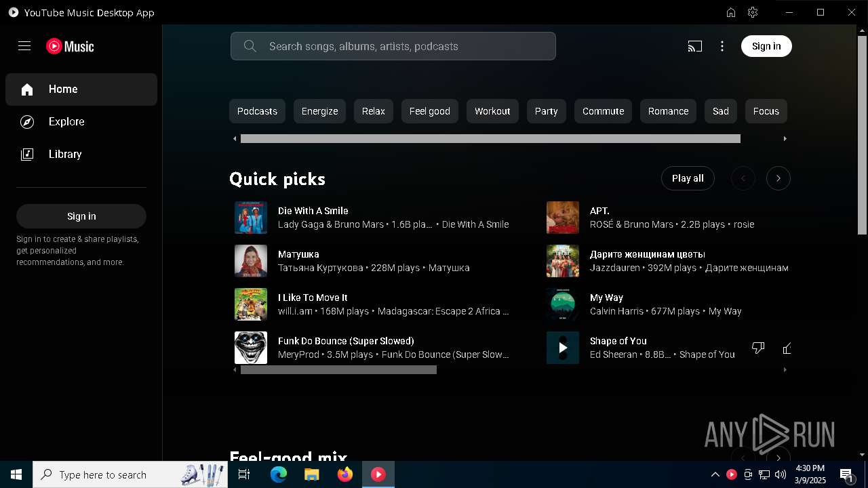
Task: Select the Energize mood chip
Action: tap(319, 111)
